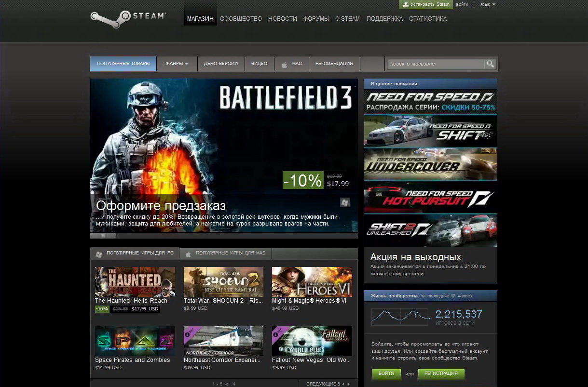Open Battlefield 3 featured banner

pos(224,155)
